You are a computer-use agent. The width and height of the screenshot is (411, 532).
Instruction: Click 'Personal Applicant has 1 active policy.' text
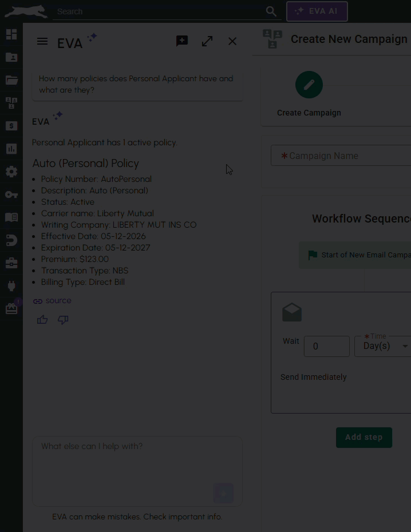(105, 142)
